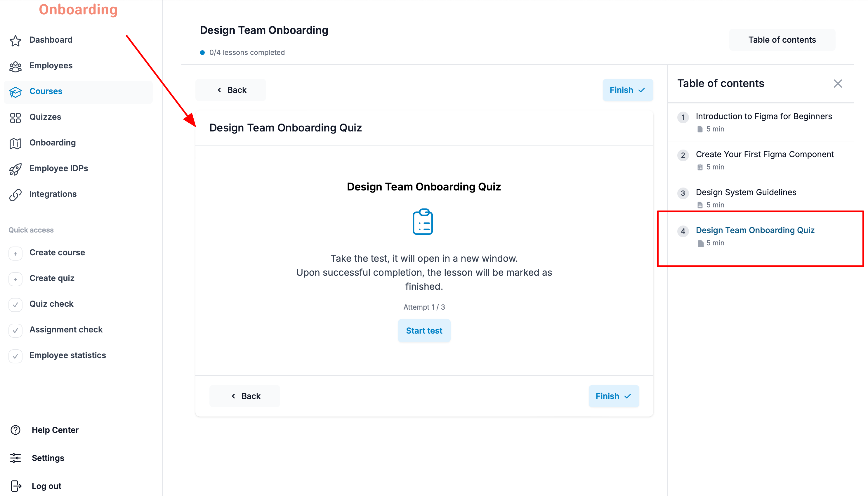
Task: Click the Settings sliders icon
Action: tap(15, 458)
